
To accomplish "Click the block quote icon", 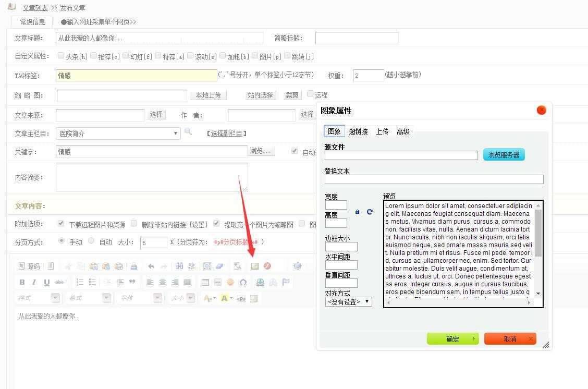I will 132,282.
